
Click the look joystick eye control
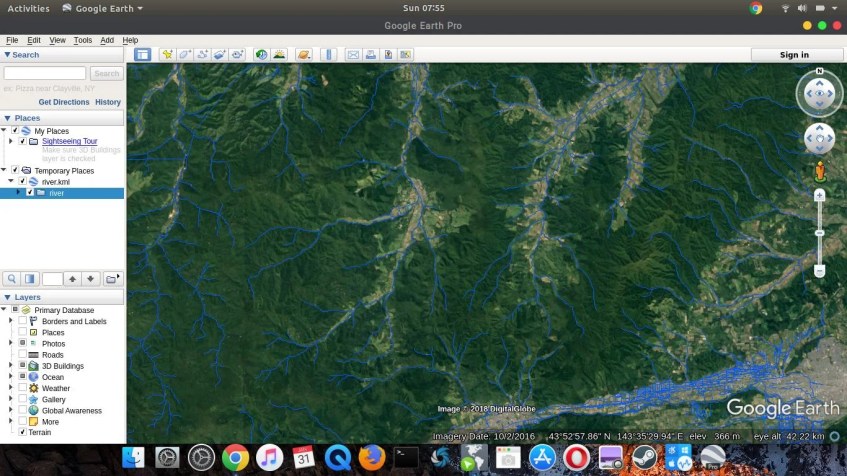tap(819, 93)
